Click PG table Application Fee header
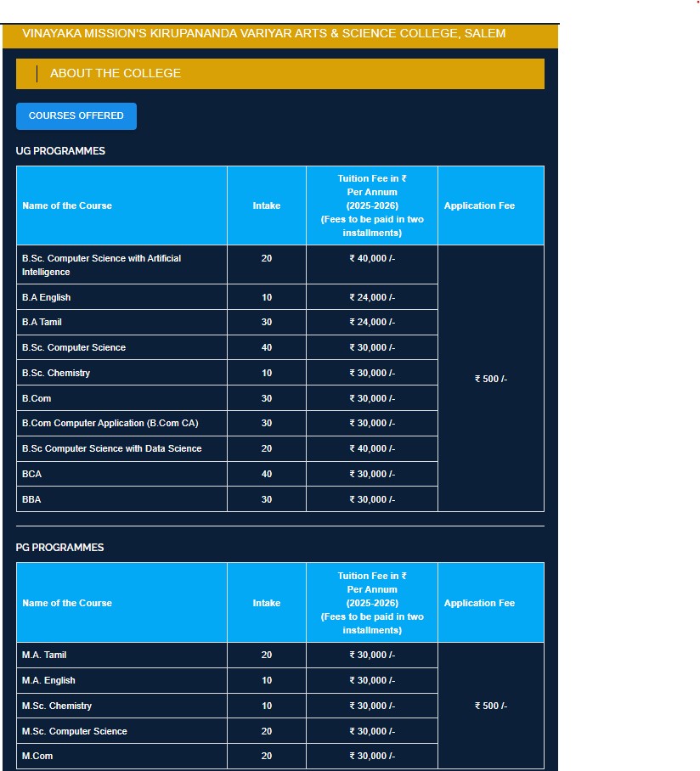The width and height of the screenshot is (700, 771). pyautogui.click(x=491, y=603)
